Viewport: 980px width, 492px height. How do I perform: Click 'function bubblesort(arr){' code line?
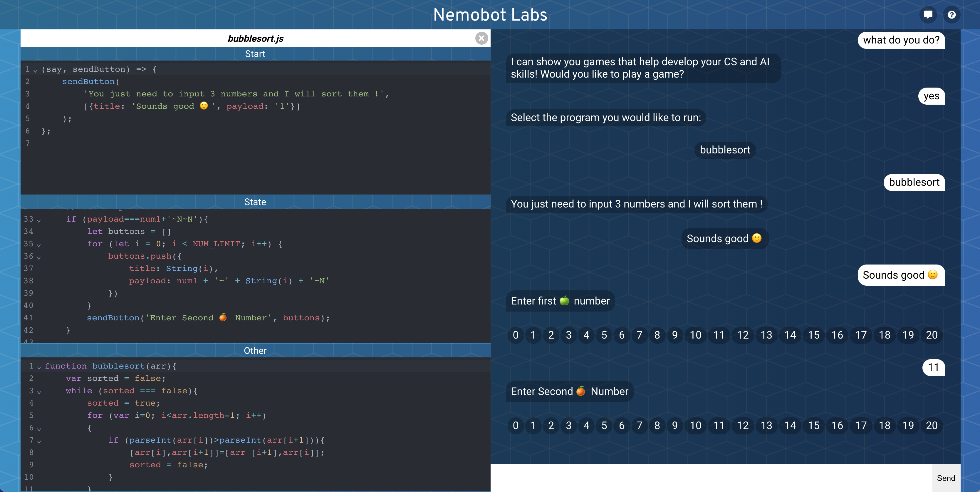(110, 366)
